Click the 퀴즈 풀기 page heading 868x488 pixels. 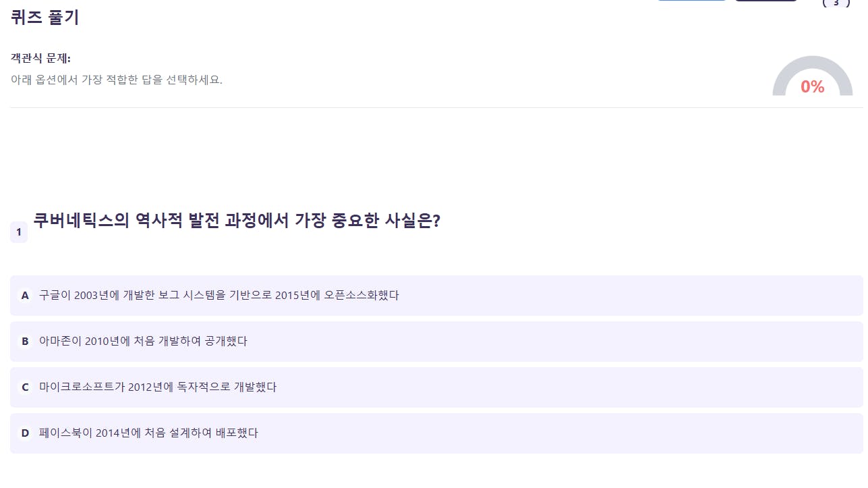45,18
